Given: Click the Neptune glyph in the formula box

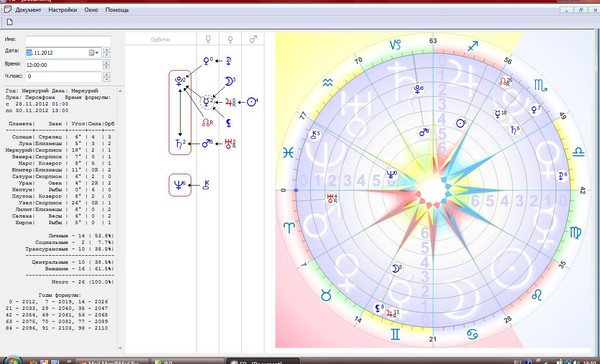Looking at the screenshot, I should click(x=179, y=185).
